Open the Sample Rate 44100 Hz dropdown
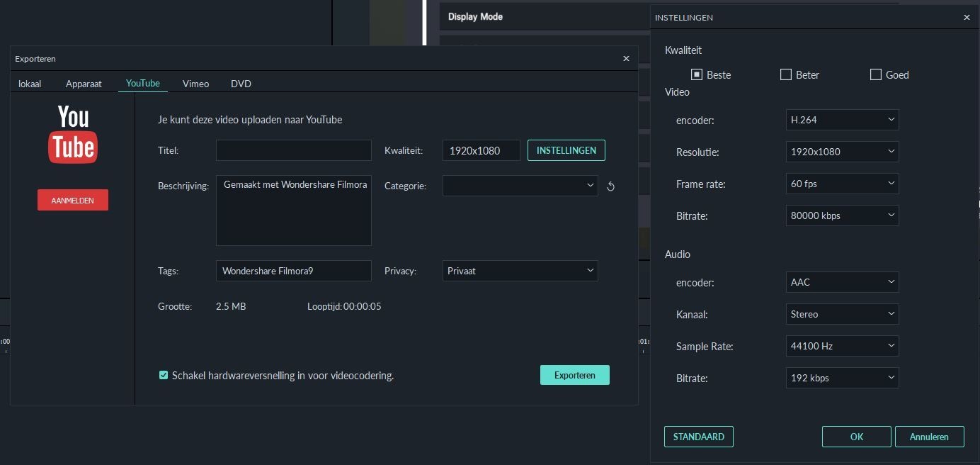This screenshot has height=465, width=980. 842,346
